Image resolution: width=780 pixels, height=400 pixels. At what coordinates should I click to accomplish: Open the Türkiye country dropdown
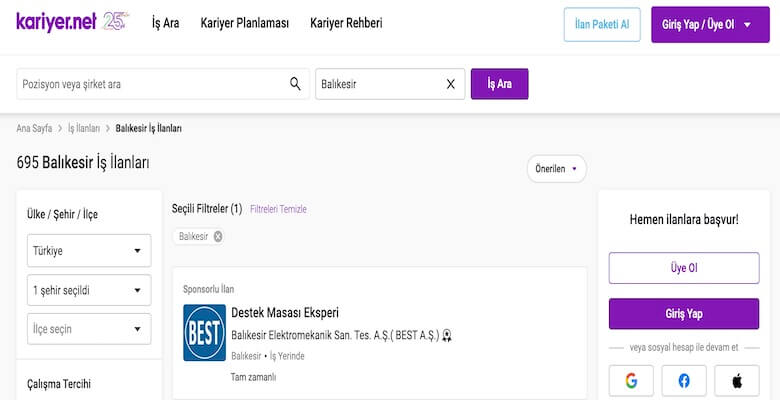click(89, 251)
